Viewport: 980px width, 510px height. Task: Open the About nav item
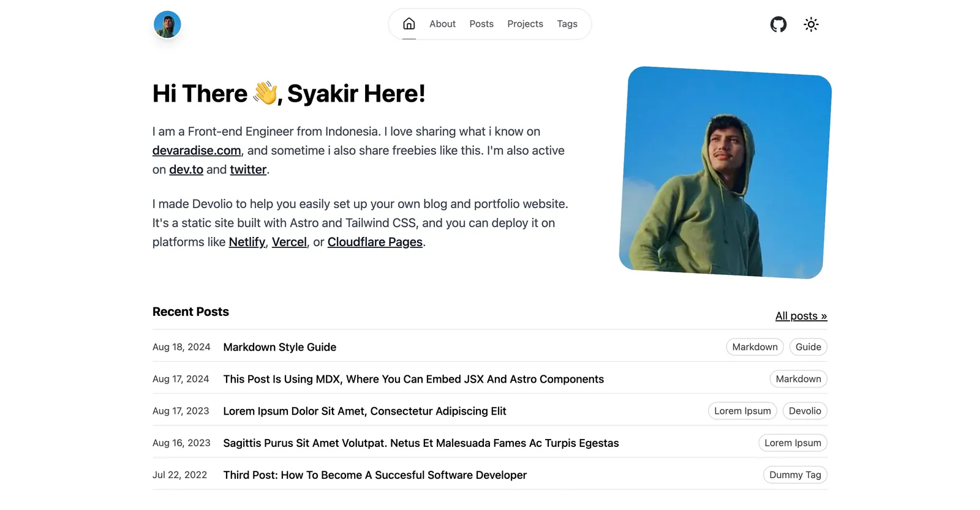(442, 24)
